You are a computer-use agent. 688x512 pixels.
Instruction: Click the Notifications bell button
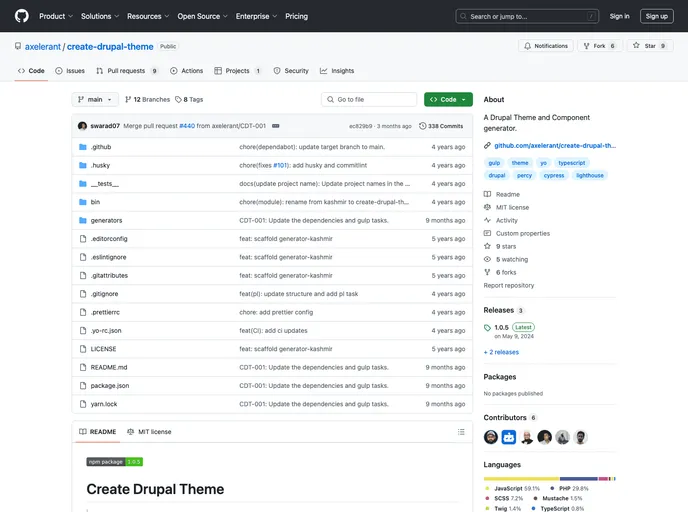coord(546,46)
